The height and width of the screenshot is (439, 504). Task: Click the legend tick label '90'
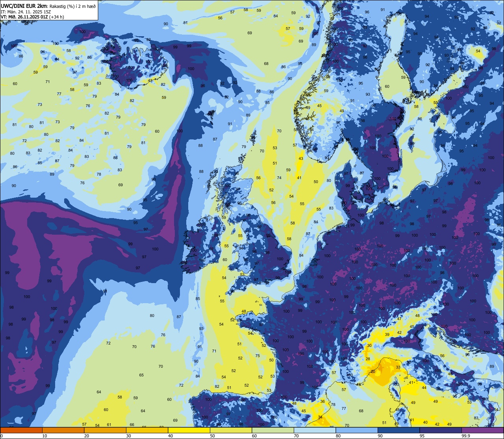click(380, 436)
